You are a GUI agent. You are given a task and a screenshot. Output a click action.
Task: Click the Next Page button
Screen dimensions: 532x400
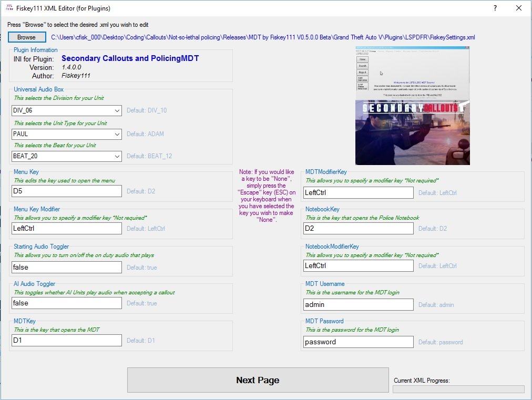tap(258, 380)
